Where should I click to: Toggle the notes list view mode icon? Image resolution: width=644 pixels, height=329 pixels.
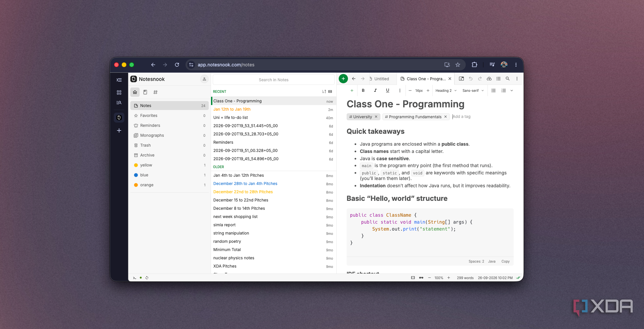tap(330, 91)
